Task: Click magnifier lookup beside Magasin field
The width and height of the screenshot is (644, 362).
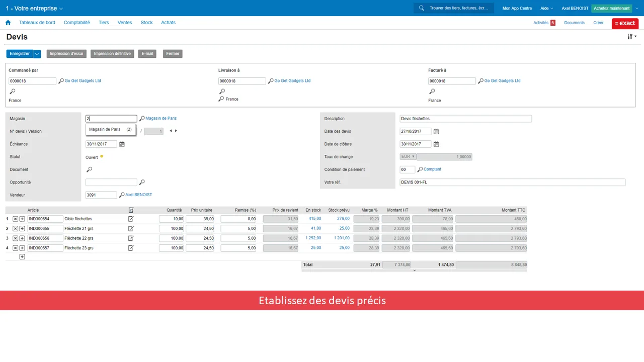Action: coord(142,119)
